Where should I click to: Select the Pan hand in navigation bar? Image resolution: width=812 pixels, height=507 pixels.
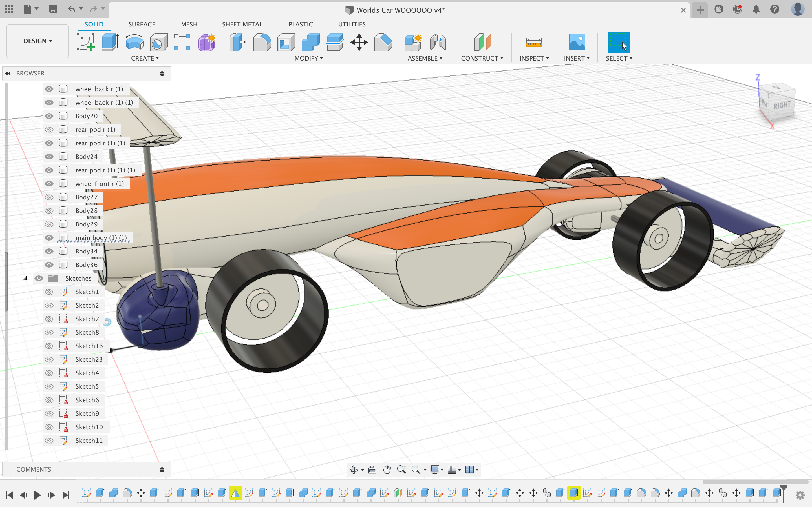[x=387, y=470]
